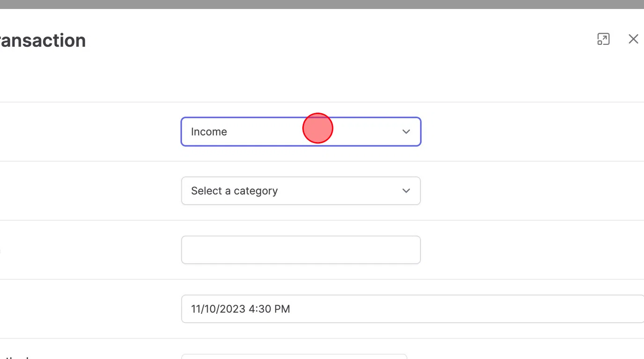Click the gray backdrop above the dialog
The width and height of the screenshot is (644, 359).
point(322,4)
